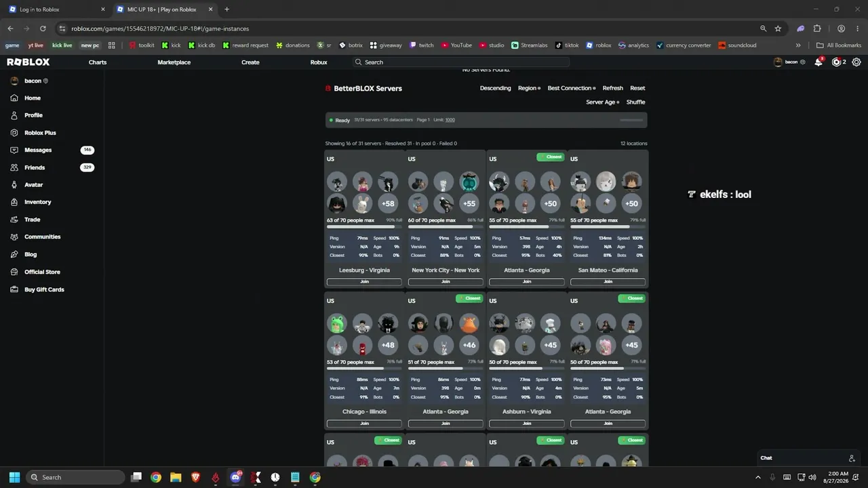Image resolution: width=868 pixels, height=488 pixels.
Task: Go to the Roblox logo home link
Action: click(x=28, y=62)
